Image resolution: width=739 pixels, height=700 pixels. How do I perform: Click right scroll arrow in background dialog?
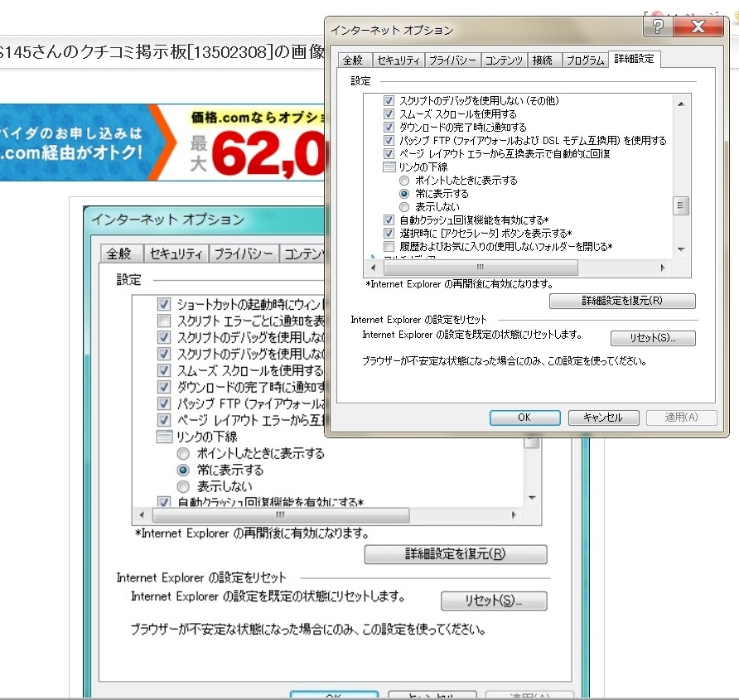click(514, 514)
